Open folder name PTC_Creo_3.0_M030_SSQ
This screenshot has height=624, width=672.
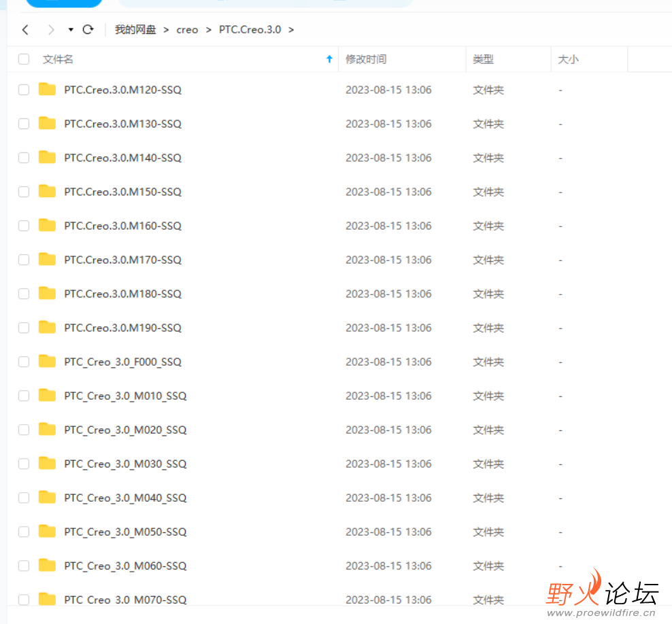point(126,464)
